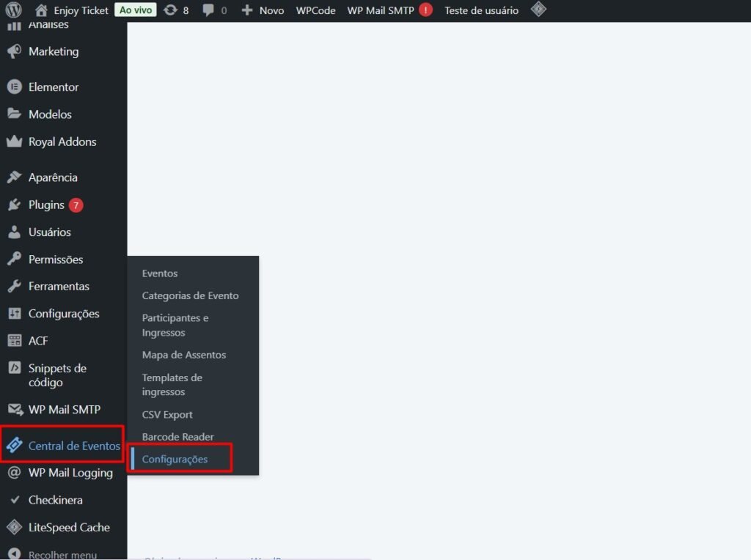The image size is (751, 560).
Task: Click the updates icon showing 8
Action: [x=171, y=10]
